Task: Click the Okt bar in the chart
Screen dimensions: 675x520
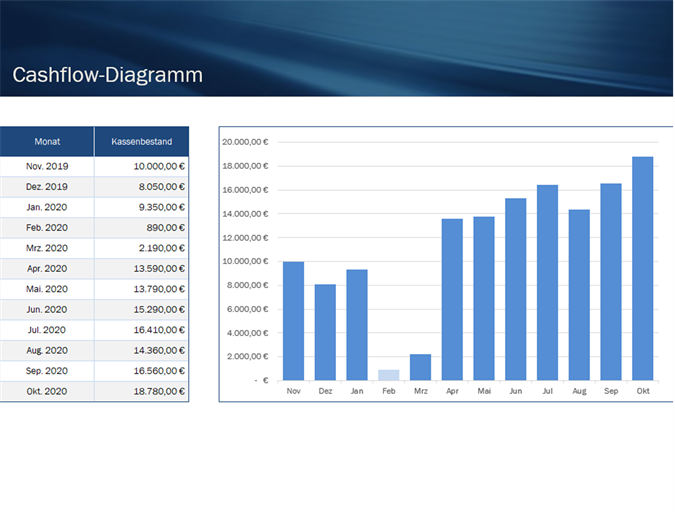Action: tap(643, 269)
